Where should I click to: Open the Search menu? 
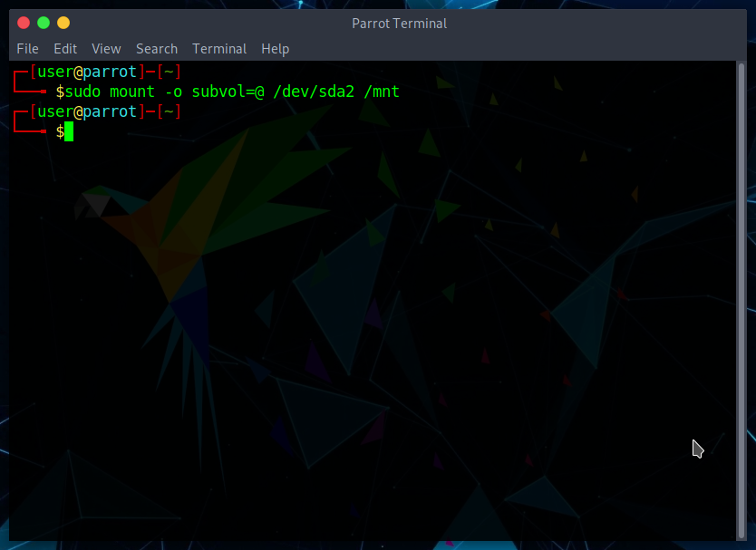157,49
